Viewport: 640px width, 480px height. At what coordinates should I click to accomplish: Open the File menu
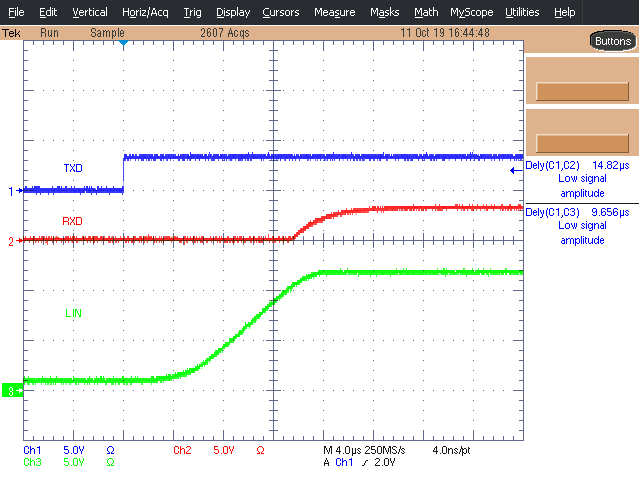pos(16,12)
